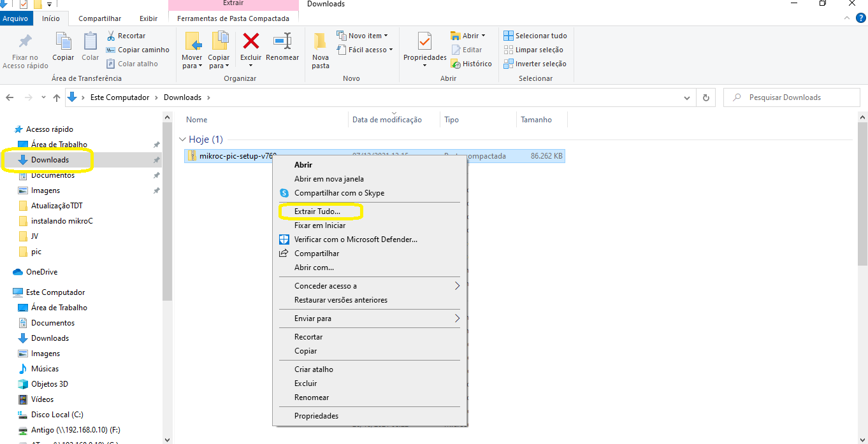
Task: Choose Extrair Tudo... in context menu
Action: 317,211
